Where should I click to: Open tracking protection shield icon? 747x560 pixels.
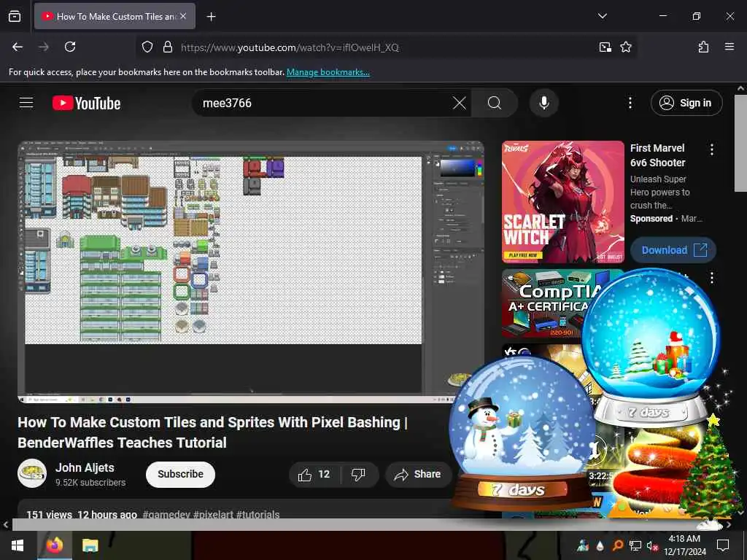pos(147,47)
